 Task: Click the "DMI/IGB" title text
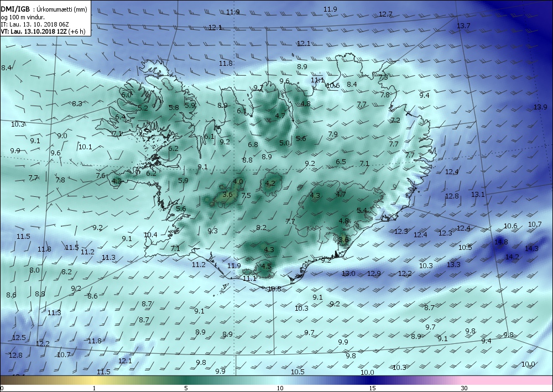pyautogui.click(x=15, y=9)
